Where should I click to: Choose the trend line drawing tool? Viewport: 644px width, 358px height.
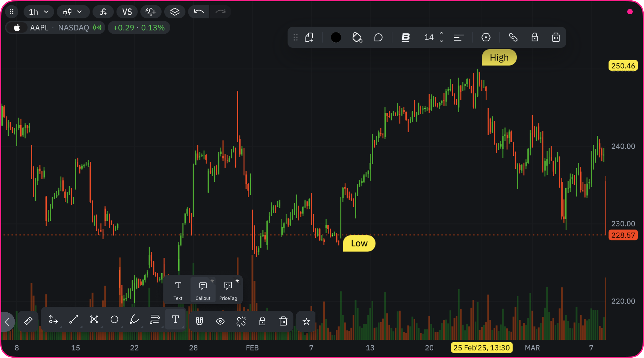pos(74,320)
